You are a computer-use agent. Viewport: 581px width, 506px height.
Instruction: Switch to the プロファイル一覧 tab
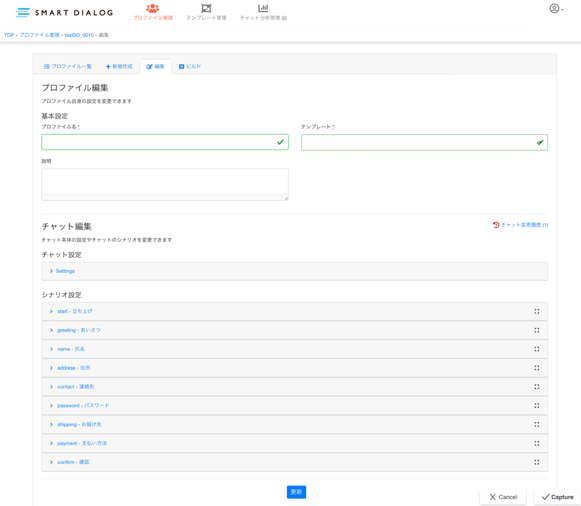point(67,67)
